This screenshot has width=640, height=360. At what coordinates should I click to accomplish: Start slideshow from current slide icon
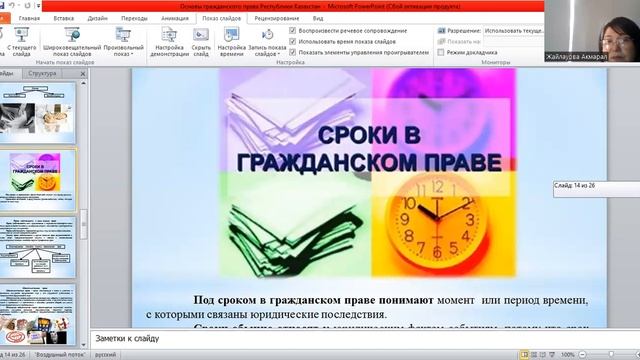tap(21, 35)
